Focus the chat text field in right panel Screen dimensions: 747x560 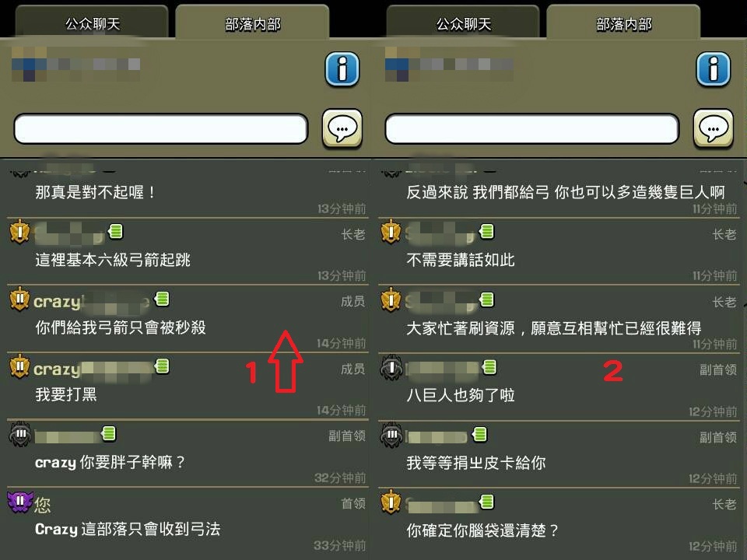pos(532,128)
